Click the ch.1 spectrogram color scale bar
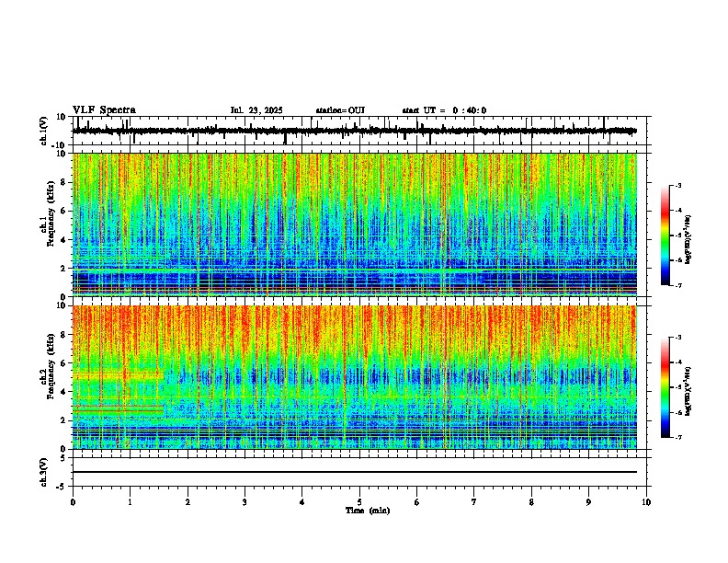728x563 pixels. 665,236
